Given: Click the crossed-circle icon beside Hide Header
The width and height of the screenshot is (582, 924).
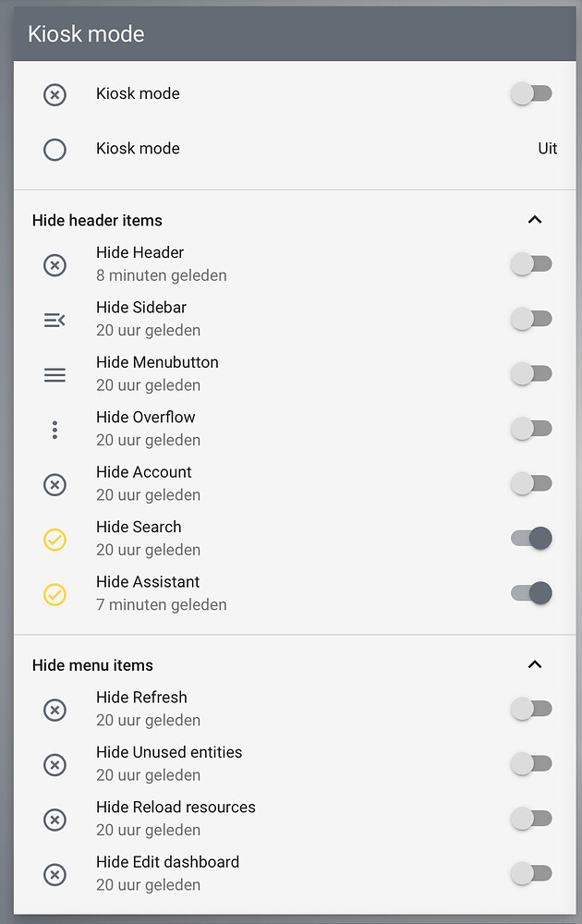Looking at the screenshot, I should (x=55, y=265).
